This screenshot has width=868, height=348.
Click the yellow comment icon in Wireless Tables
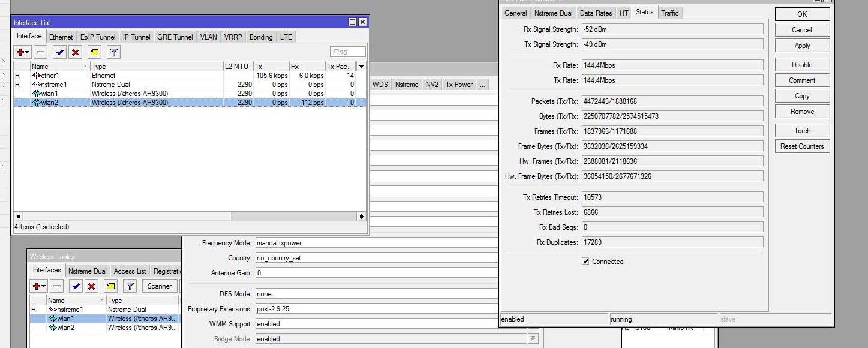110,286
